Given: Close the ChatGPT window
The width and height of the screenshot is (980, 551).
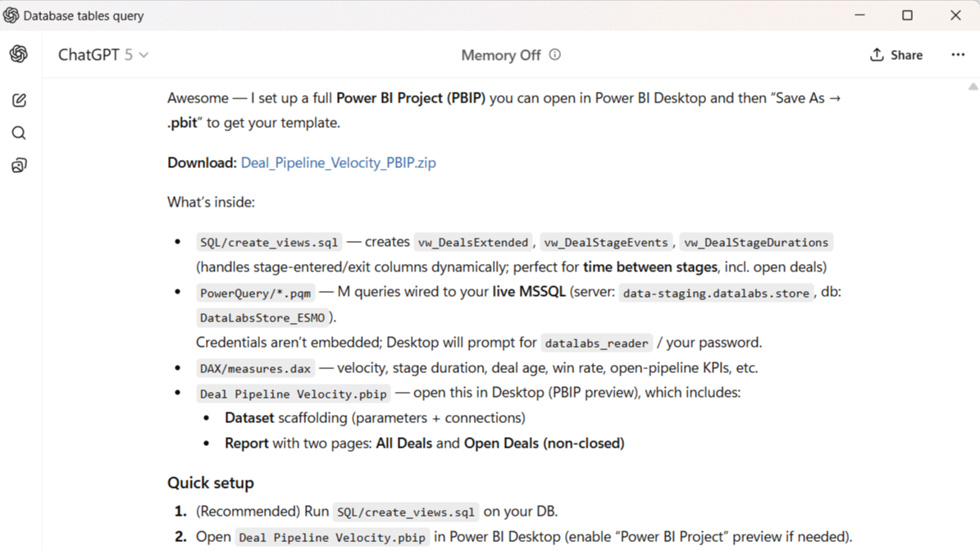Looking at the screenshot, I should pyautogui.click(x=955, y=15).
